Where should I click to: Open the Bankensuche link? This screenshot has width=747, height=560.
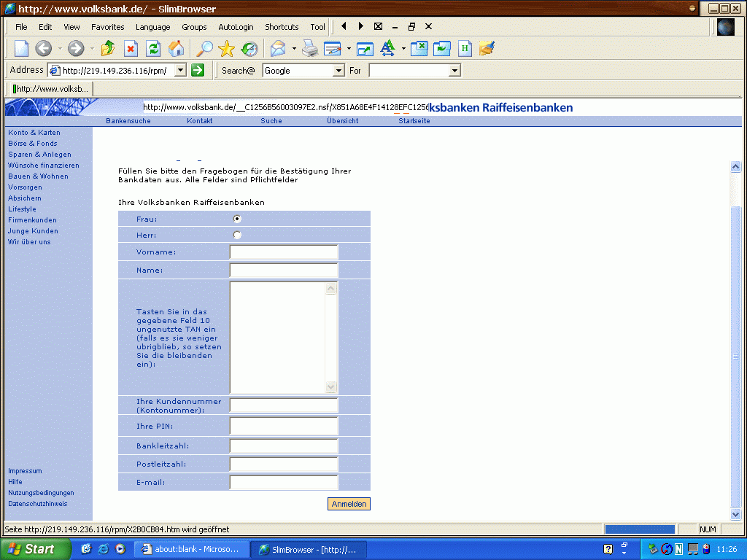click(x=128, y=121)
